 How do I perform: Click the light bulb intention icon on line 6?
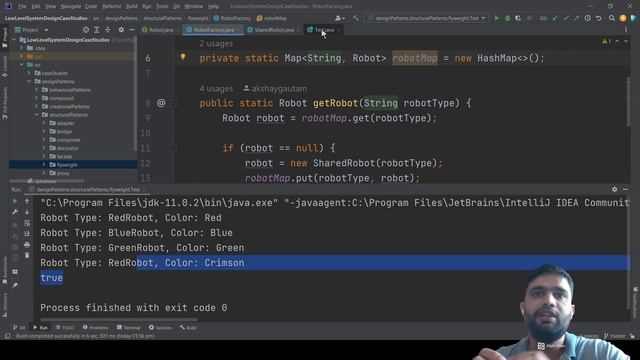tap(183, 57)
